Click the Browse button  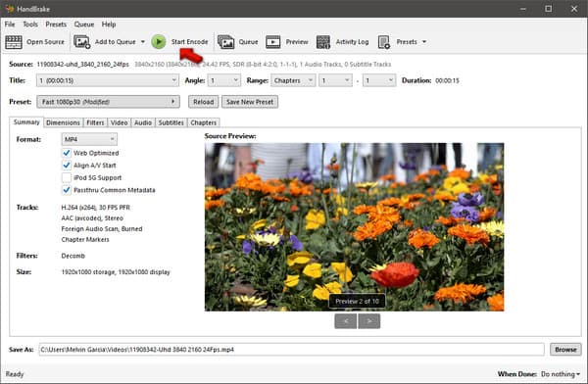(x=565, y=349)
